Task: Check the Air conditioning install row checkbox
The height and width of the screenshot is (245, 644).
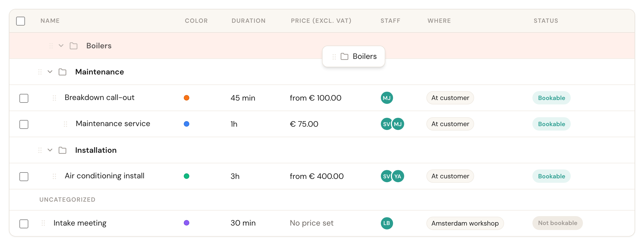Action: (24, 177)
